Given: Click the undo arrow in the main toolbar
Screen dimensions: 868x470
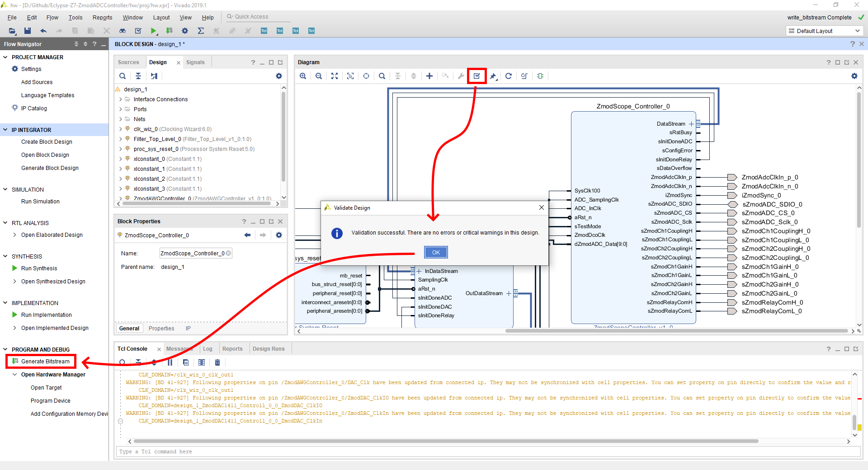Looking at the screenshot, I should coord(43,31).
